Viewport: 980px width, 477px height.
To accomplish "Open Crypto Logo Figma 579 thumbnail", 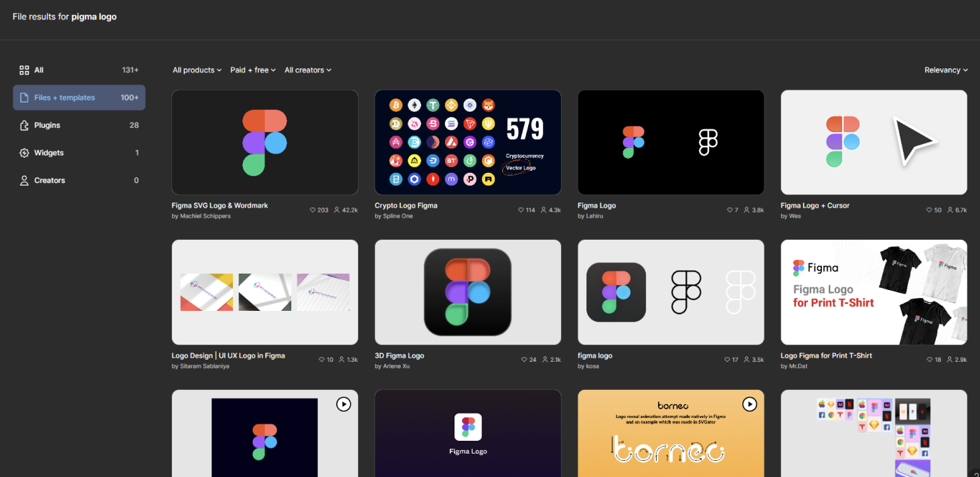I will [x=468, y=143].
